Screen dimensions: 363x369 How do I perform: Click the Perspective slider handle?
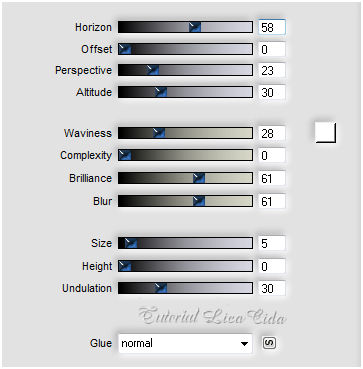click(x=153, y=70)
